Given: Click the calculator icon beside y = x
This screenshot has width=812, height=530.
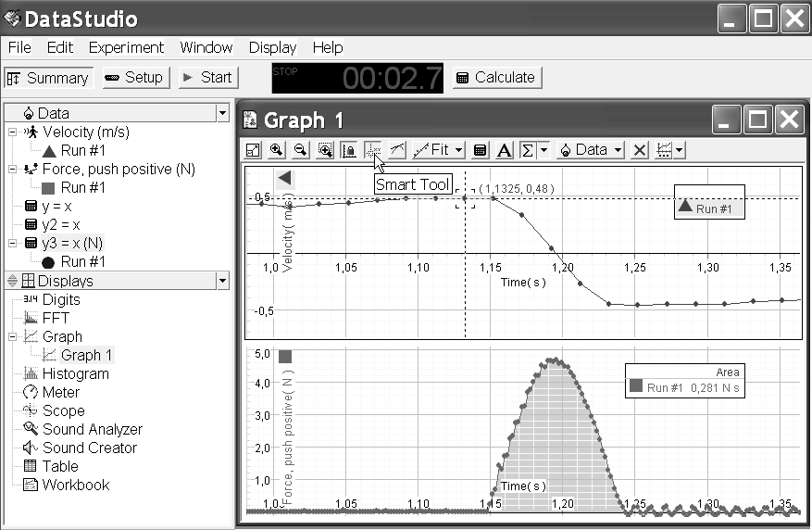Looking at the screenshot, I should coord(31,207).
